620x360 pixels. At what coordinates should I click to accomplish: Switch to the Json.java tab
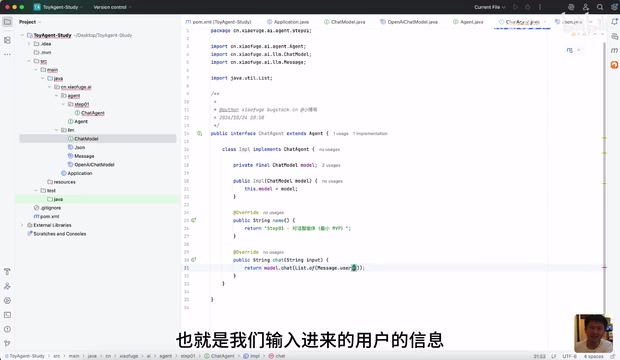(x=569, y=22)
